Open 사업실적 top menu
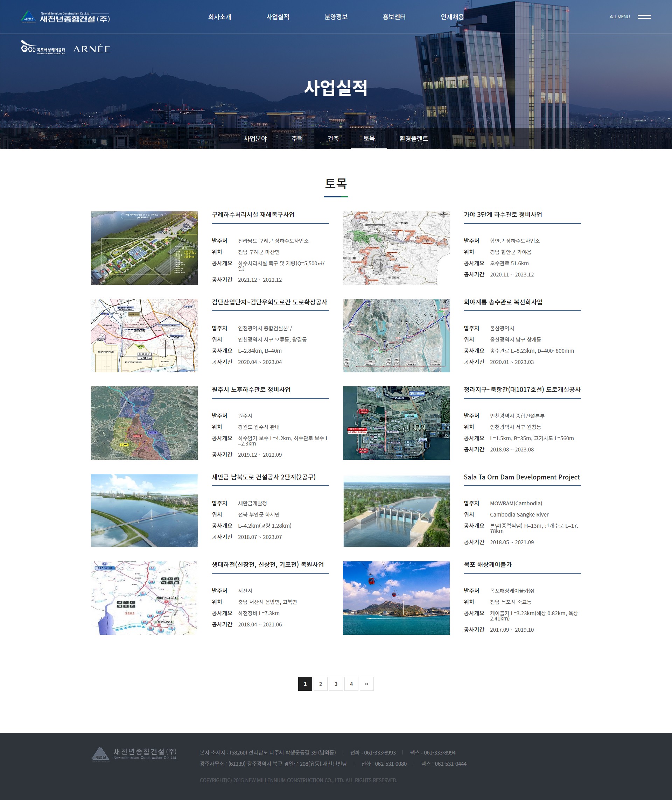This screenshot has width=672, height=800. [x=278, y=17]
